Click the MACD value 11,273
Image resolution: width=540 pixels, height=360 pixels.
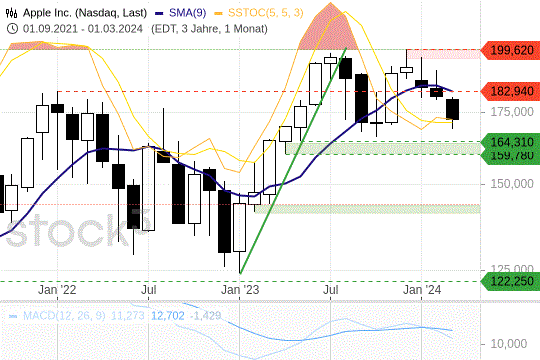128,316
